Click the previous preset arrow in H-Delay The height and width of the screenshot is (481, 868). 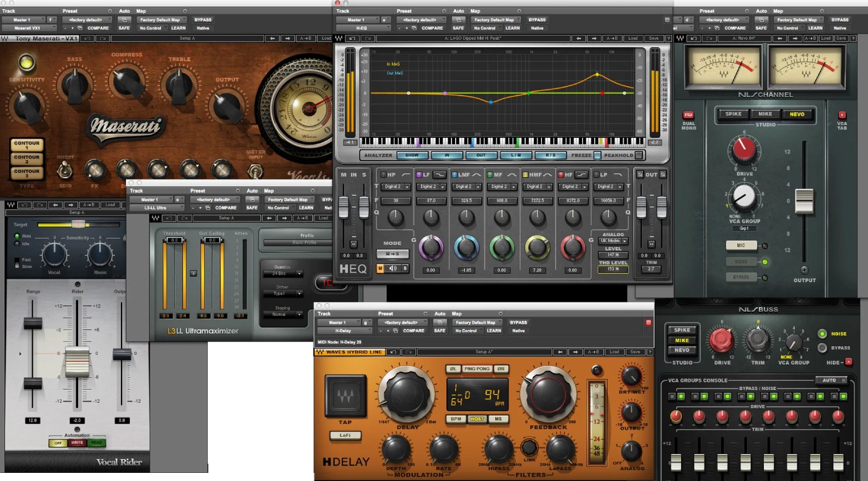(x=561, y=352)
